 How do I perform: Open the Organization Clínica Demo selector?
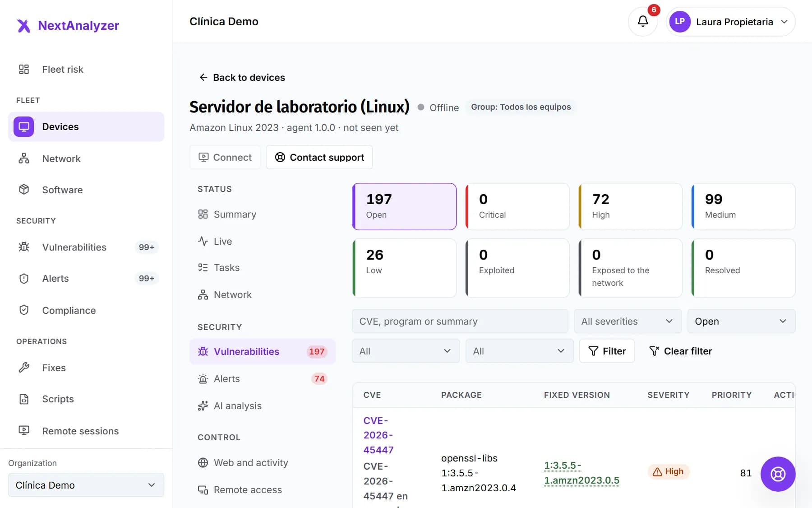[x=86, y=485]
